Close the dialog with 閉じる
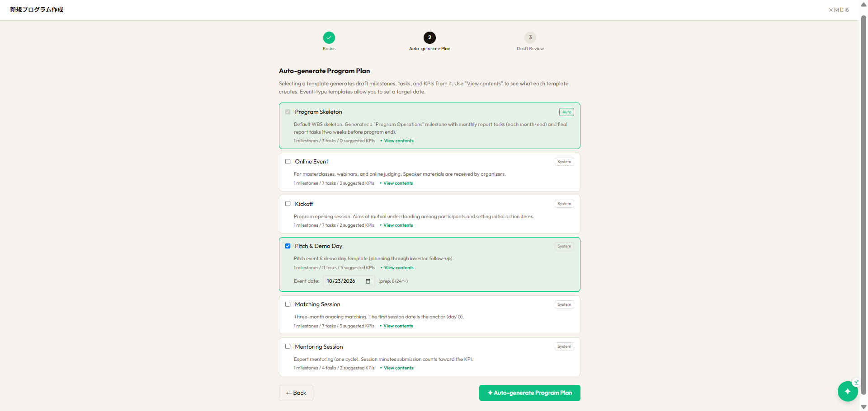 (839, 10)
